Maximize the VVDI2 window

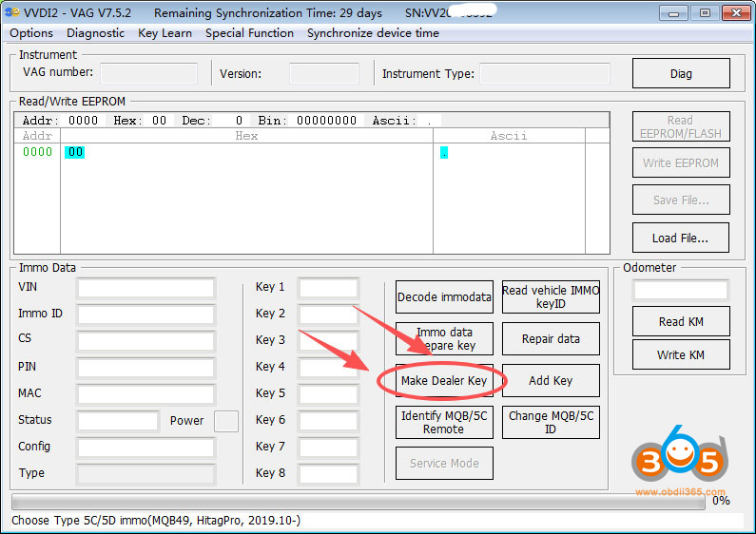705,13
